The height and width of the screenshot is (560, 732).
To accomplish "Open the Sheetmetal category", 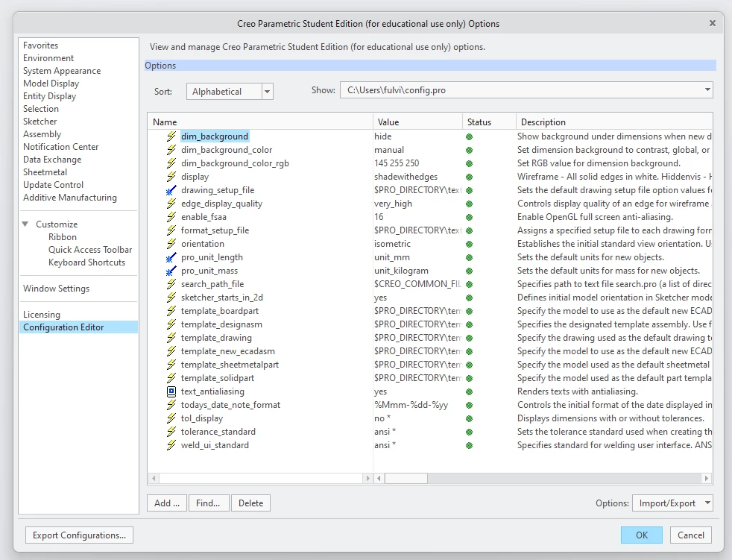I will pyautogui.click(x=45, y=172).
